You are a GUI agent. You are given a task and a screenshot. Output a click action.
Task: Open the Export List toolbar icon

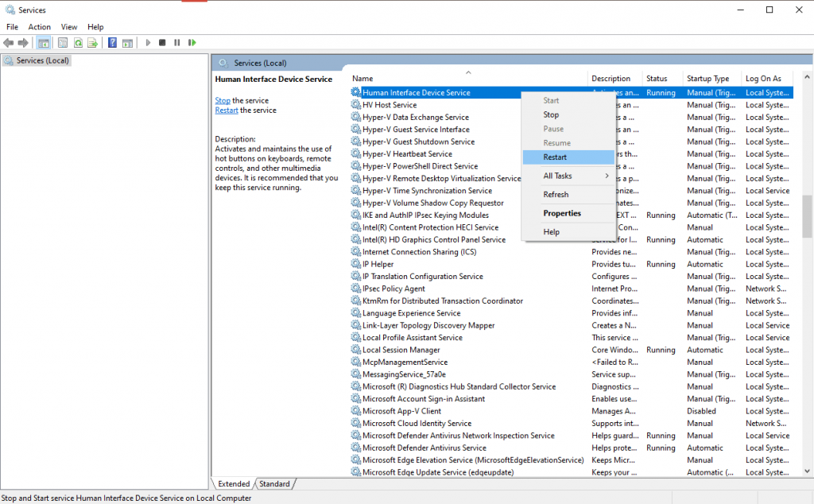tap(92, 42)
